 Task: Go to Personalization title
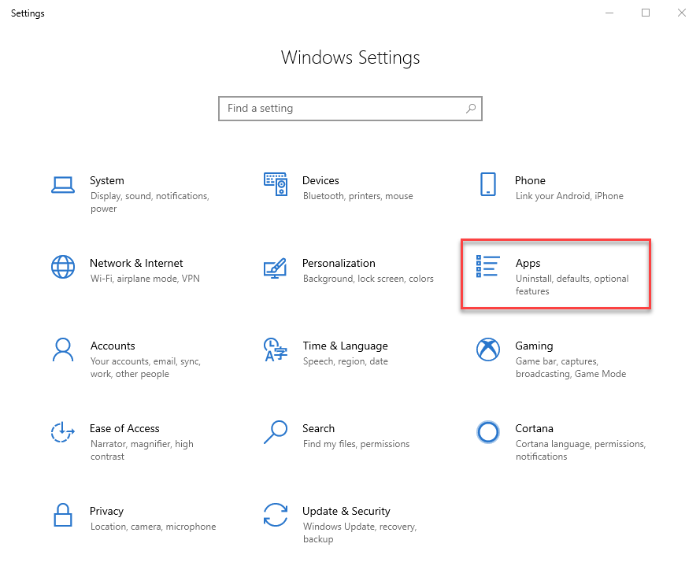pos(339,263)
